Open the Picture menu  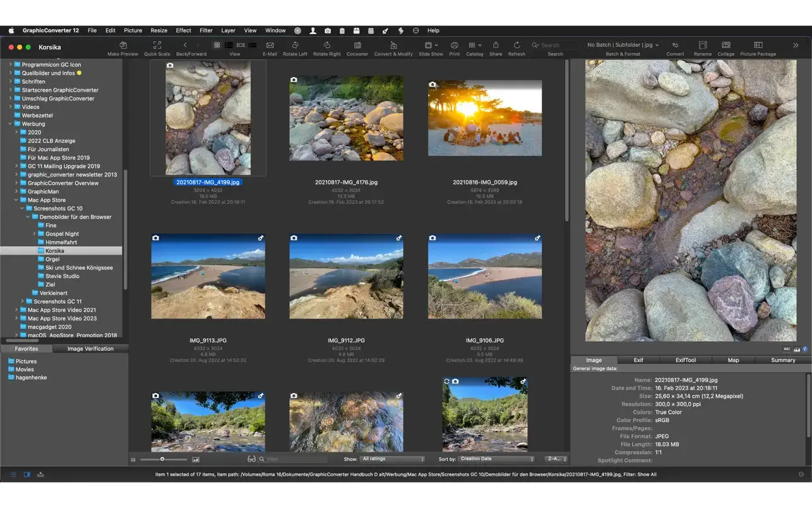(133, 30)
